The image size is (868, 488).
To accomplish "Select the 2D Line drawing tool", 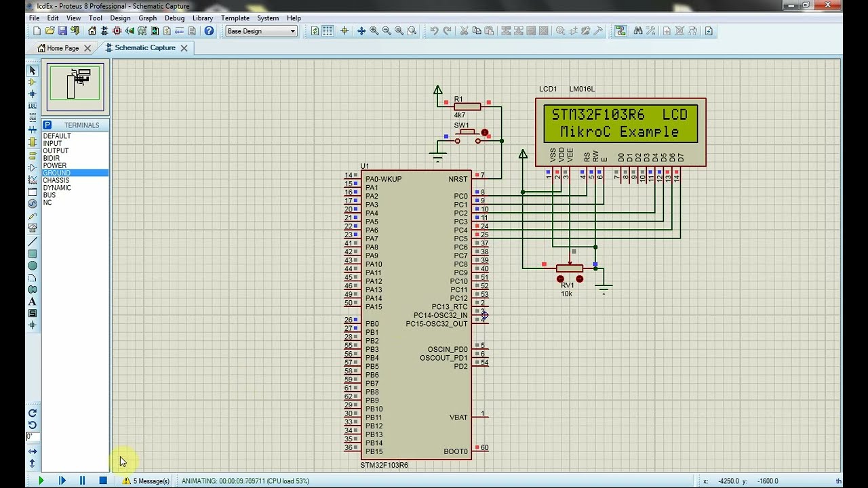I will click(x=32, y=242).
